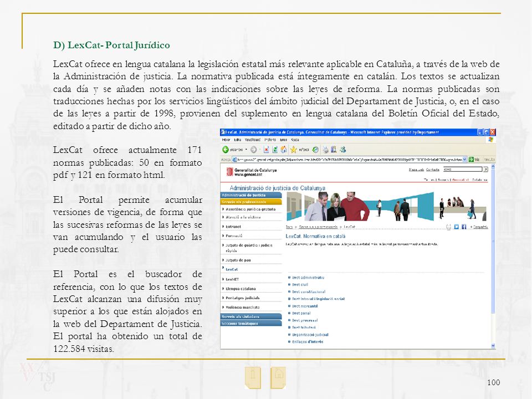Image resolution: width=532 pixels, height=399 pixels.
Task: Click the Research books icon in toolbar
Action: tap(334, 150)
